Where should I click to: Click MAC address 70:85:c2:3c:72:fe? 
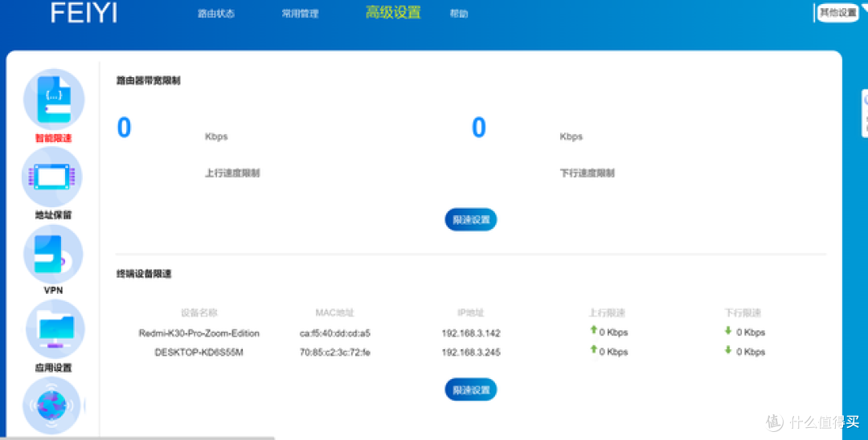pos(335,352)
